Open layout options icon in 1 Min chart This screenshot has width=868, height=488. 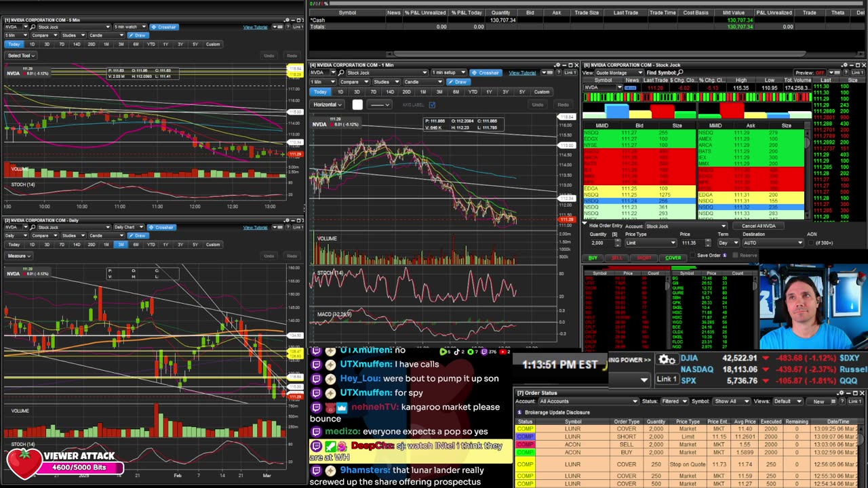point(548,73)
